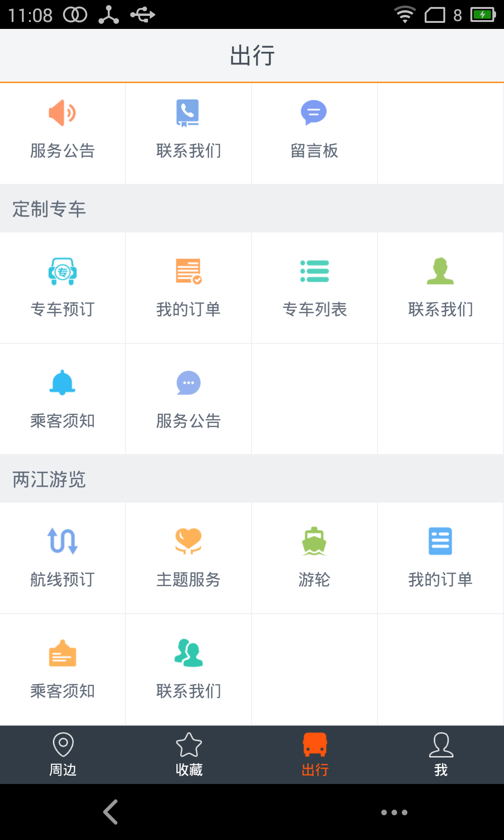This screenshot has width=504, height=840.
Task: Switch to the 周边 tab
Action: 63,755
